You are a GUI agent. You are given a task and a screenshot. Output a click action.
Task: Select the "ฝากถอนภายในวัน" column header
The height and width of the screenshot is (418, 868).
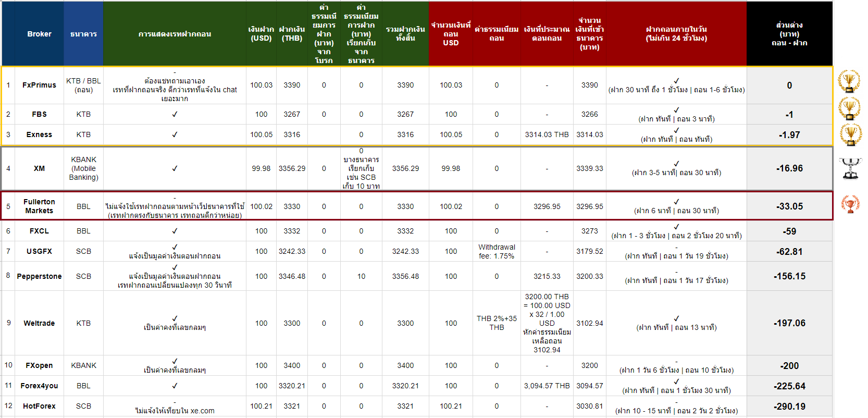click(x=676, y=34)
